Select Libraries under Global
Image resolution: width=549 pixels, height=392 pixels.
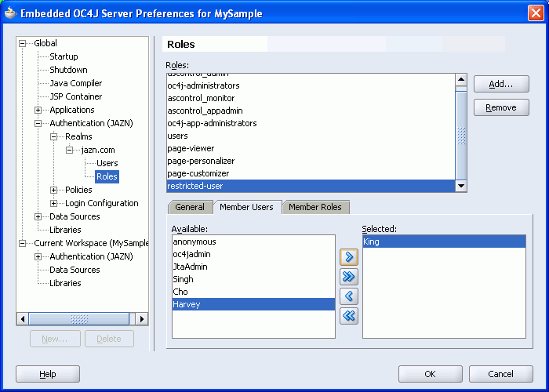tap(65, 230)
